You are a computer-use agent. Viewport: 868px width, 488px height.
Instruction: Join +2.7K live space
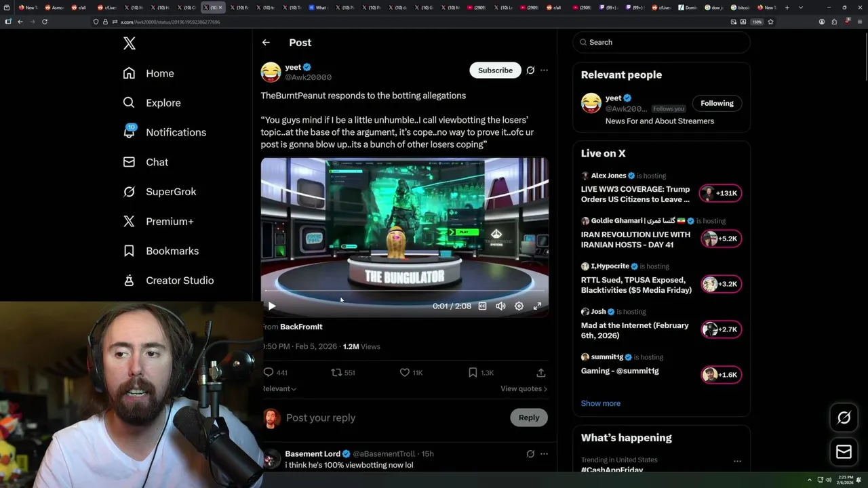coord(721,329)
